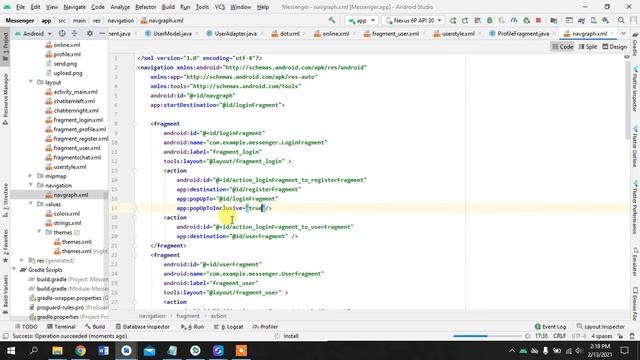This screenshot has width=640, height=360.
Task: Hide the project panel with the minus icon
Action: [x=102, y=33]
